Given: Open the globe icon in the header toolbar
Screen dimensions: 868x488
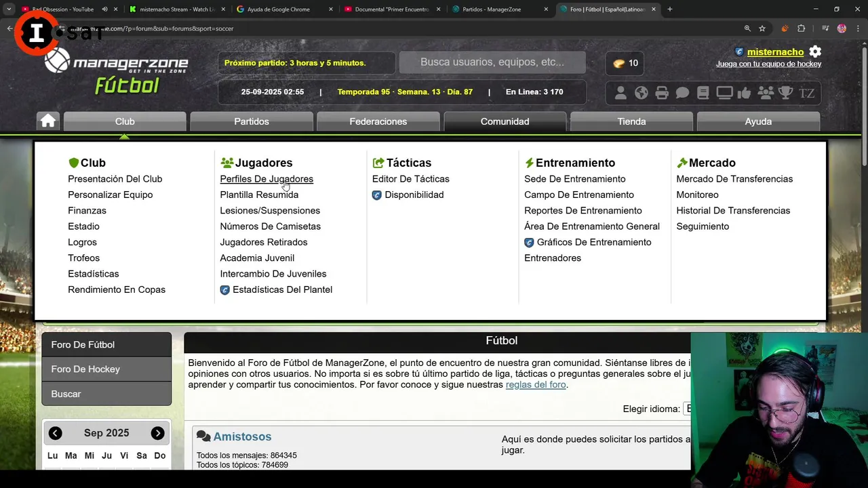Looking at the screenshot, I should [x=642, y=93].
